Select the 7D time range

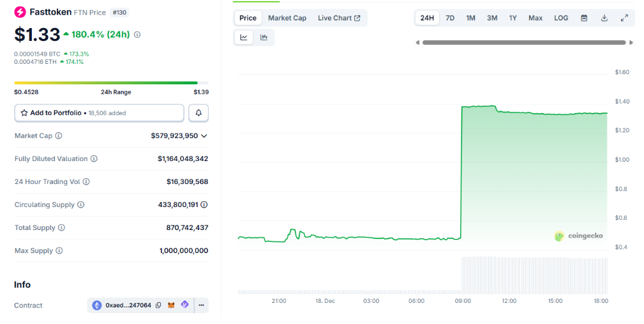point(450,18)
